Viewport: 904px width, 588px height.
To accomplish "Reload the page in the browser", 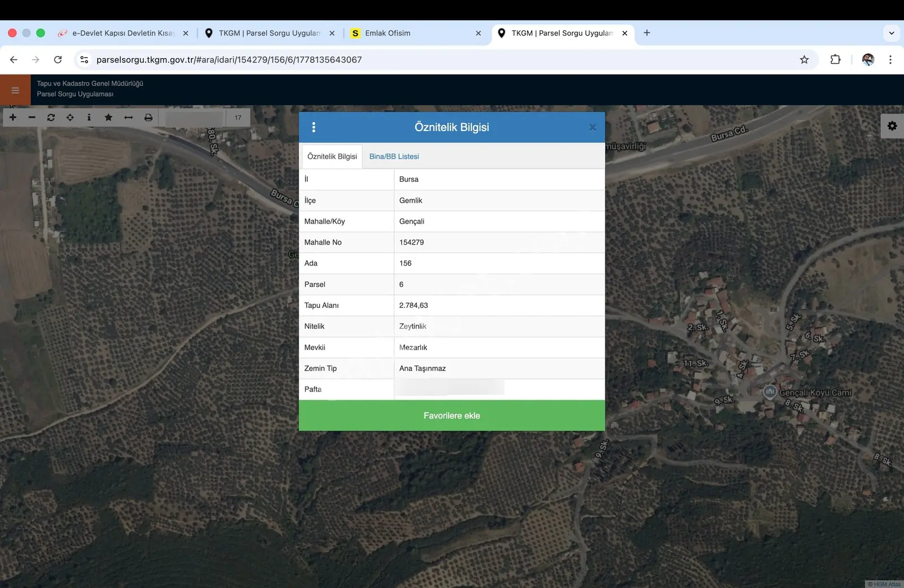I will 58,59.
